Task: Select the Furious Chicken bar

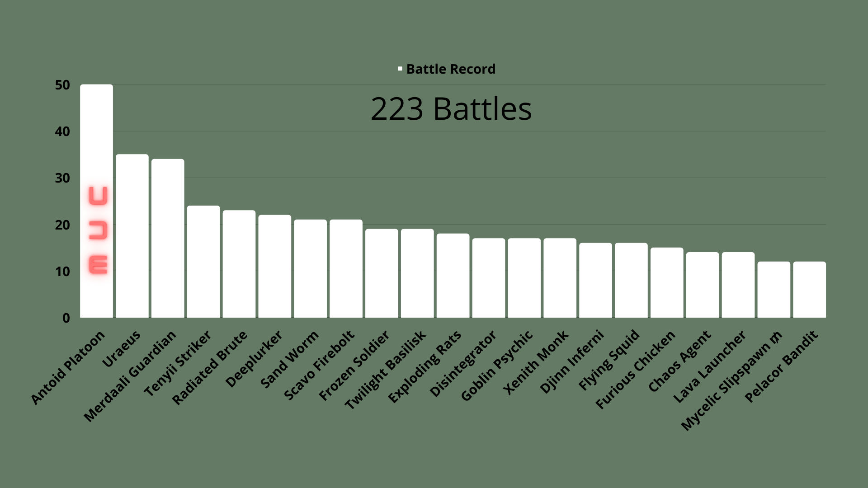Action: [x=667, y=282]
